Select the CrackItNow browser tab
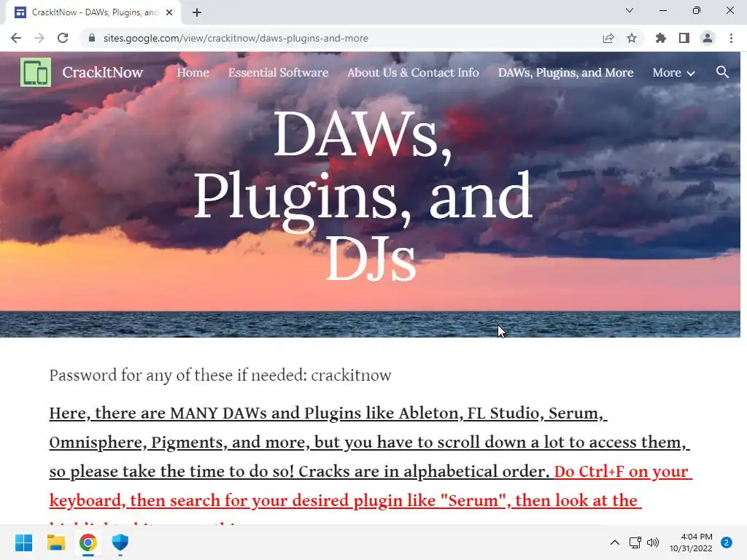The width and height of the screenshot is (747, 560). tap(93, 12)
